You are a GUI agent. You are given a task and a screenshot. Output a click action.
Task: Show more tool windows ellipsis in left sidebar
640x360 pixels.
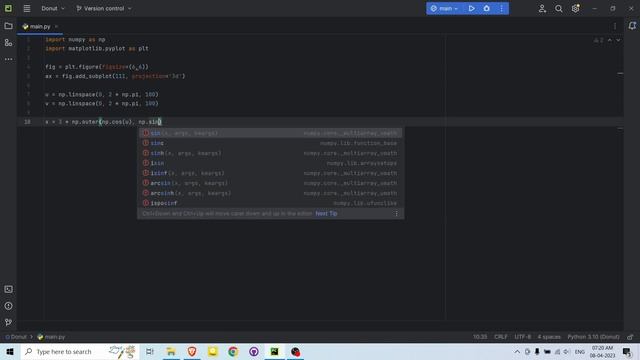point(8,59)
